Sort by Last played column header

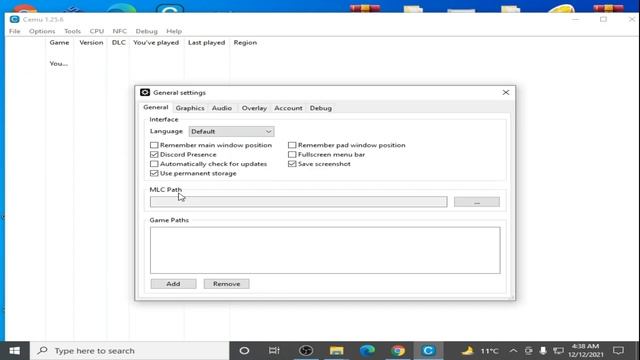pyautogui.click(x=207, y=42)
